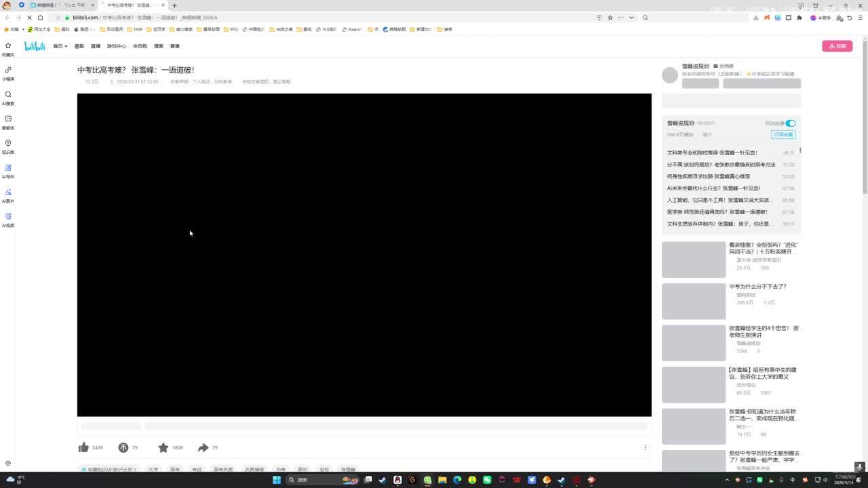Click the coin icon below the video
Image resolution: width=868 pixels, height=488 pixels.
(x=123, y=447)
